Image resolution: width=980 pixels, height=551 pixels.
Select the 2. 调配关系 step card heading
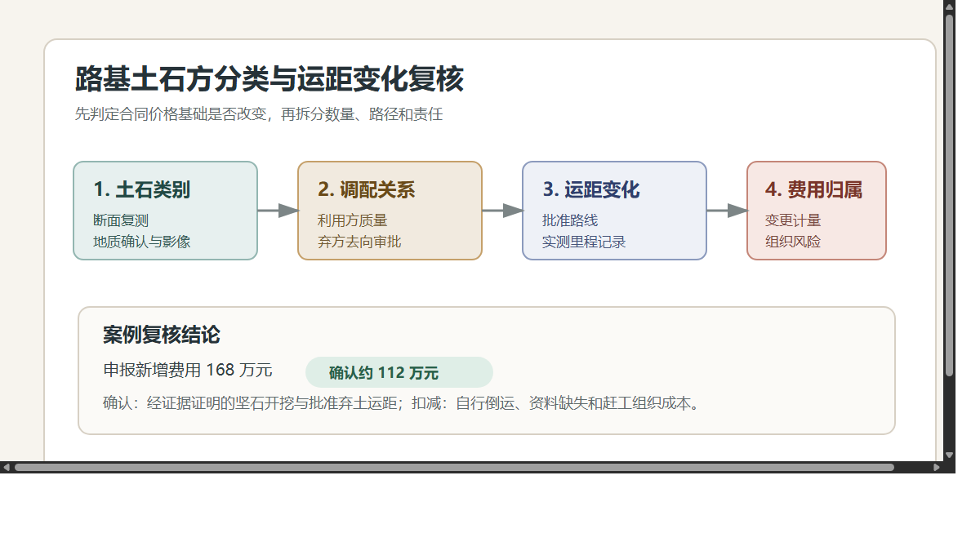(367, 190)
